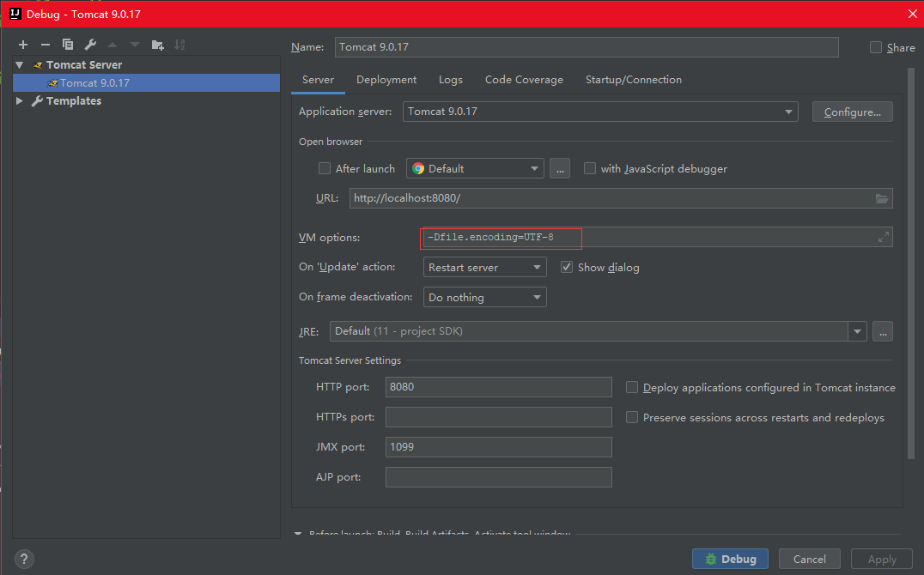Viewport: 924px width, 575px height.
Task: Open the Default browser dropdown
Action: tap(475, 168)
